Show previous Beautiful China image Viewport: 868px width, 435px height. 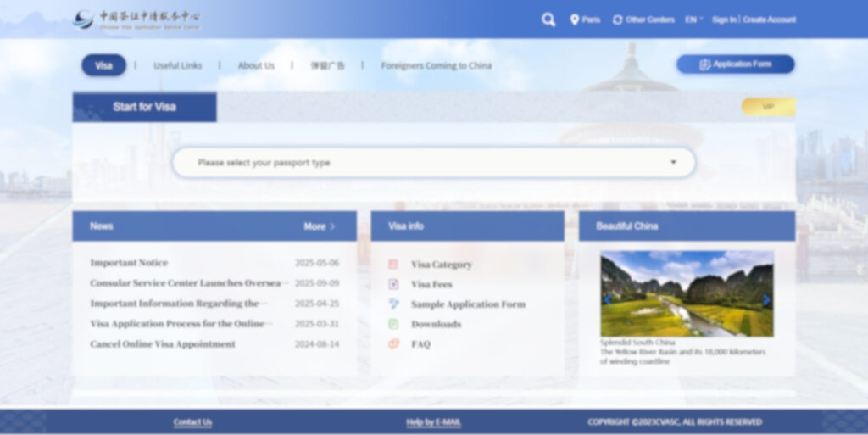coord(608,300)
